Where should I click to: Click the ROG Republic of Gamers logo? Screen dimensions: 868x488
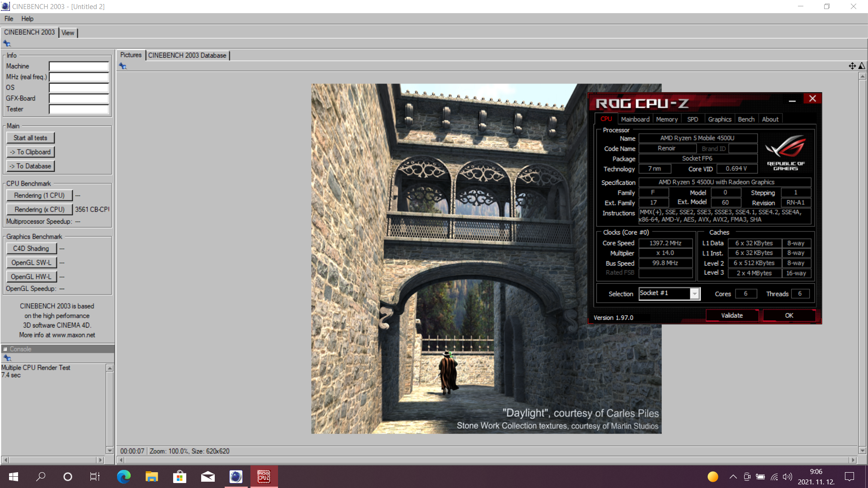tap(786, 152)
